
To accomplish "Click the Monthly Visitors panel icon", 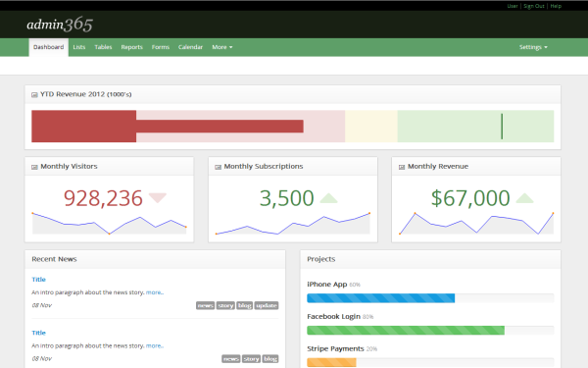I will 34,167.
